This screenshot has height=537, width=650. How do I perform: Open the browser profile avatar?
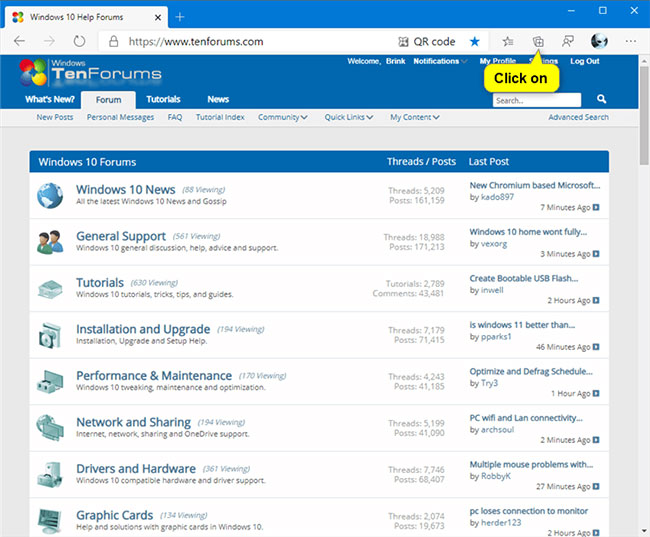click(599, 41)
